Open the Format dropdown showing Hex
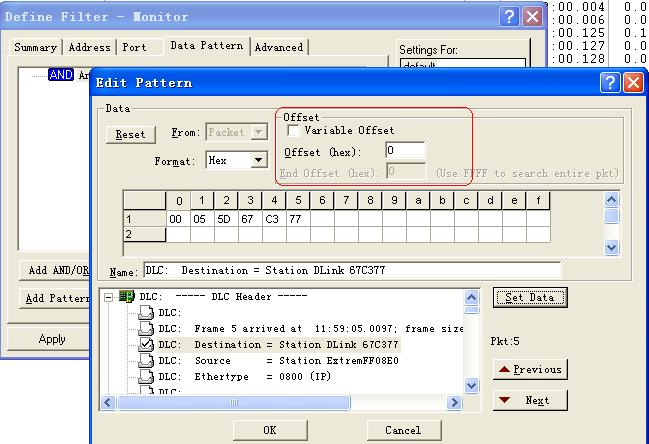The image size is (649, 444). click(x=258, y=160)
